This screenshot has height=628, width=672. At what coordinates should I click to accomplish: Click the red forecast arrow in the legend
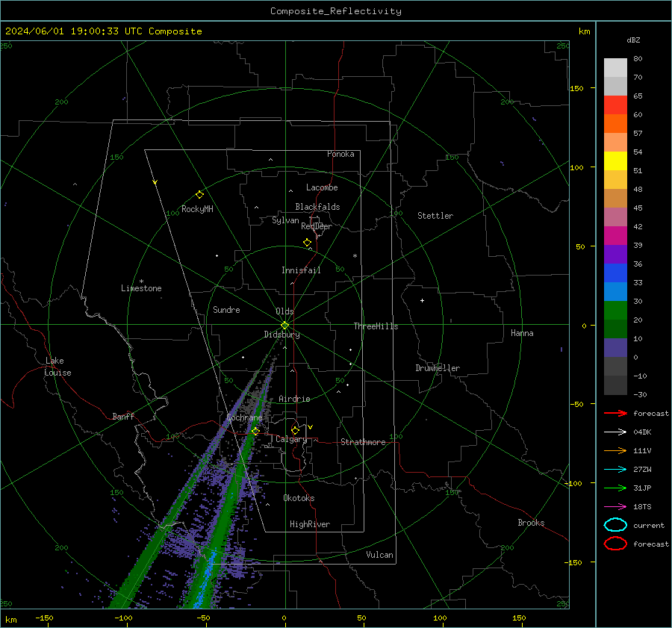(x=615, y=413)
